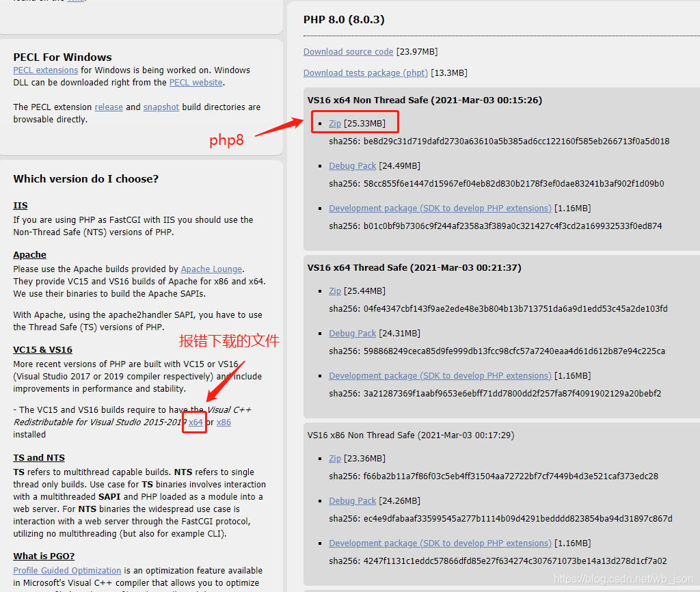Viewport: 700px width, 592px height.
Task: Open Development package under x64 Non Thread Safe
Action: point(440,208)
